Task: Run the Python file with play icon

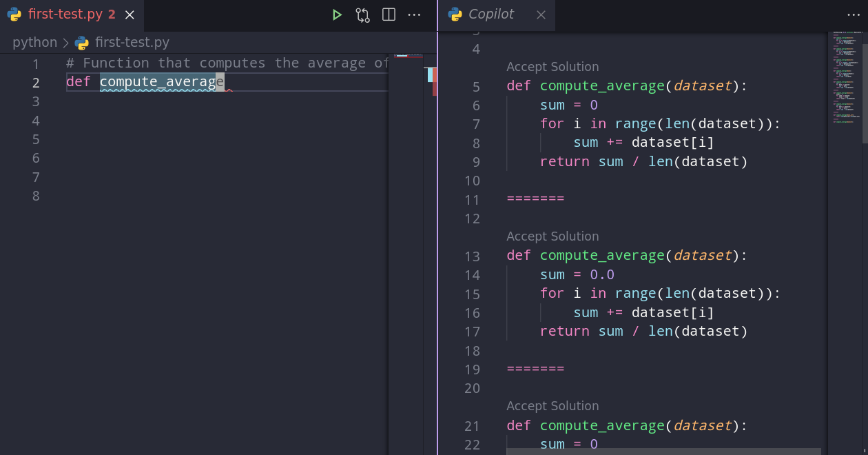Action: pos(337,14)
